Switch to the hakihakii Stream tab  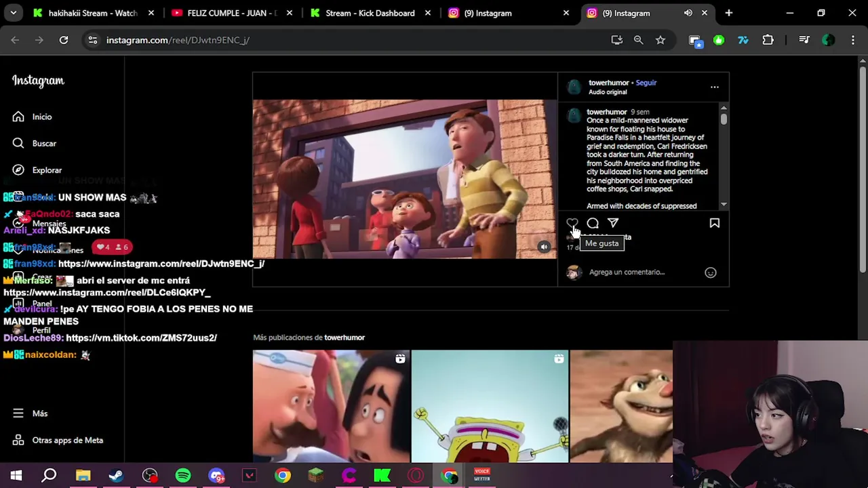point(94,13)
